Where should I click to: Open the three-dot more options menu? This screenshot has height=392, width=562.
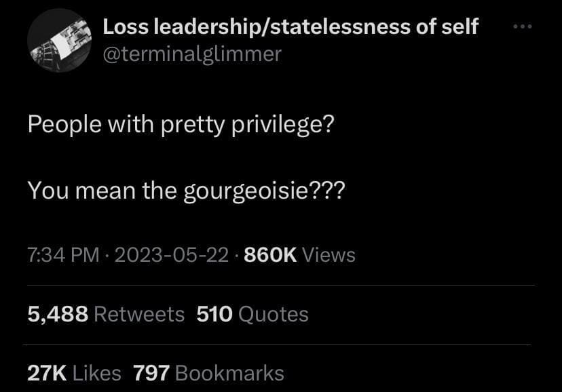[521, 28]
